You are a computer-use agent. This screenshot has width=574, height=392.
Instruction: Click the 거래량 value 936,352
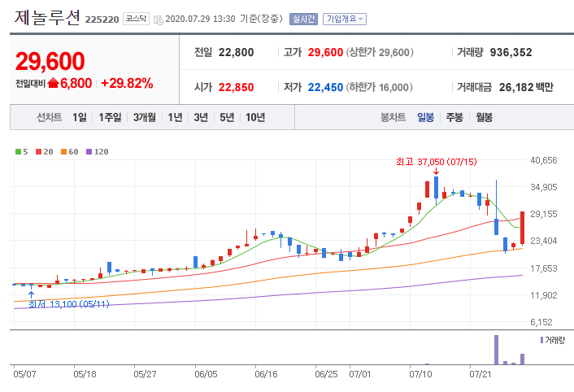point(511,52)
